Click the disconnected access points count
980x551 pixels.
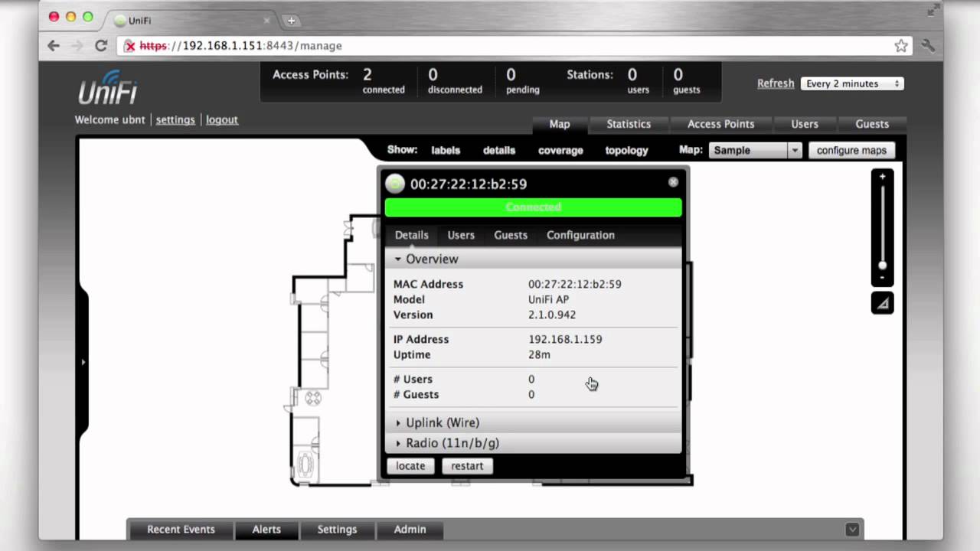tap(433, 75)
